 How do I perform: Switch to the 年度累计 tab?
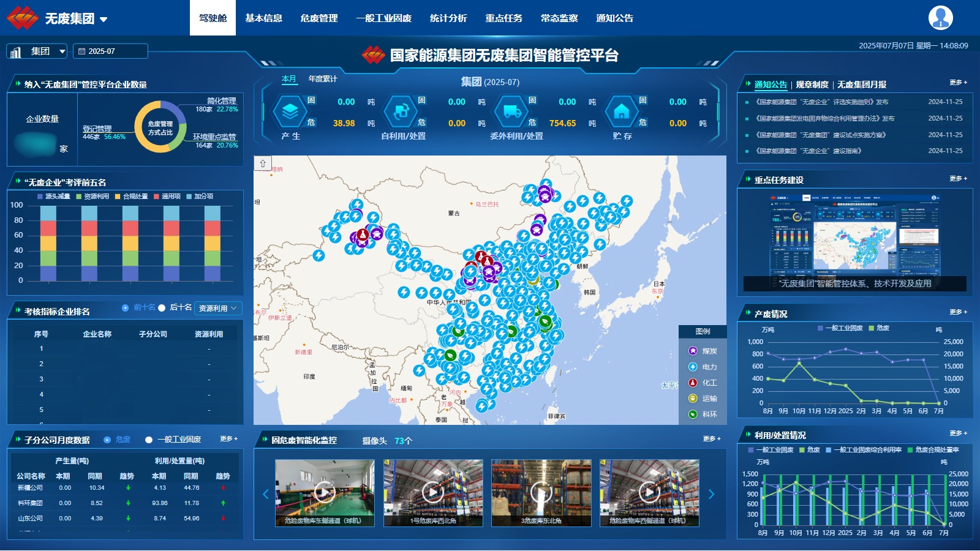click(x=323, y=79)
